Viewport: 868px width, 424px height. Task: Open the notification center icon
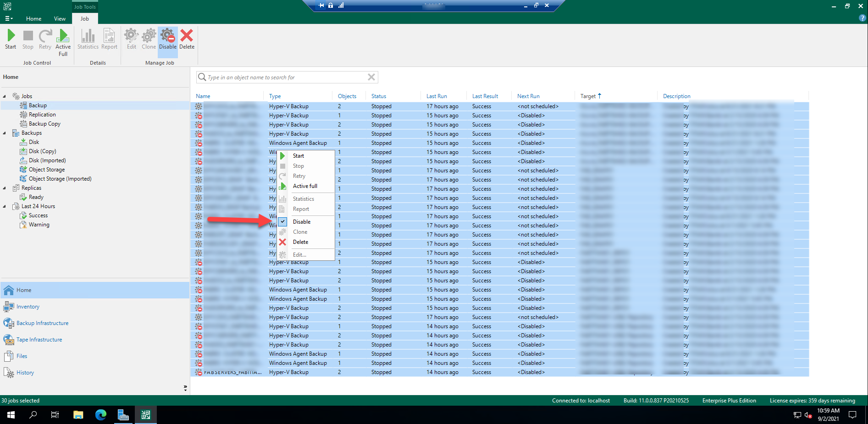(852, 415)
